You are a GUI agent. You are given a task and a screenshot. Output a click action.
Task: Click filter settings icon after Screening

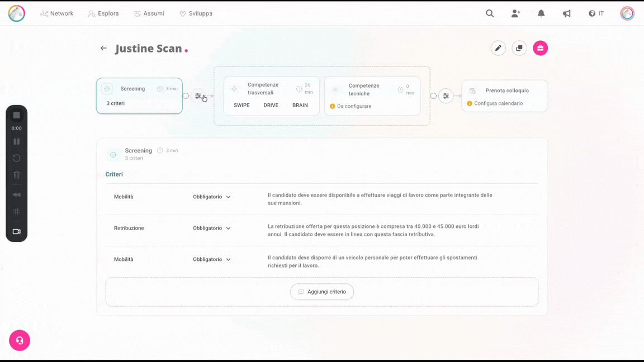[198, 96]
